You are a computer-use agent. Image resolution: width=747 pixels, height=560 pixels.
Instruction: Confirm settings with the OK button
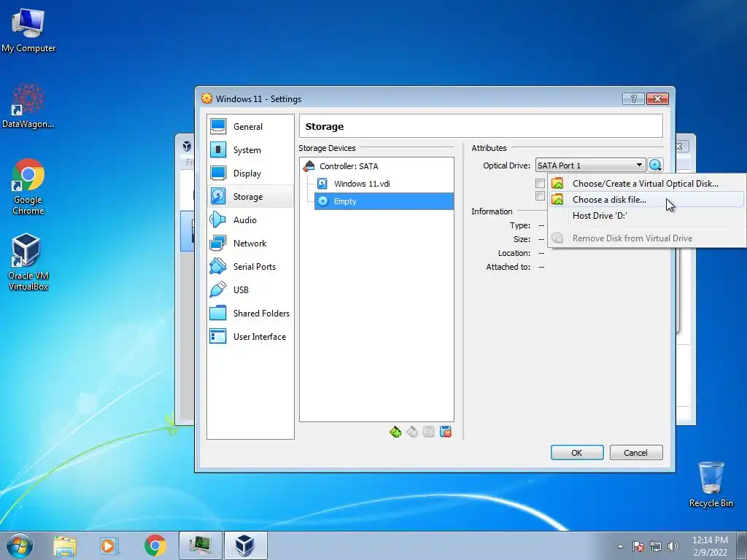coord(577,452)
